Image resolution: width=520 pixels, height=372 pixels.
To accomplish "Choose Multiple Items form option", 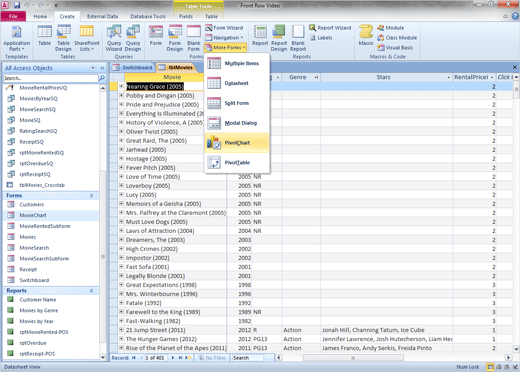I will (x=237, y=63).
